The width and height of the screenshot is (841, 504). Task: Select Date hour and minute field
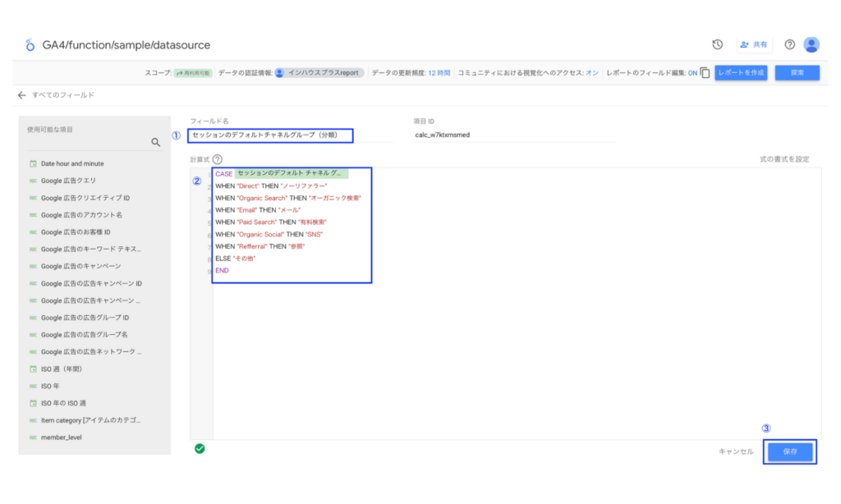coord(72,163)
